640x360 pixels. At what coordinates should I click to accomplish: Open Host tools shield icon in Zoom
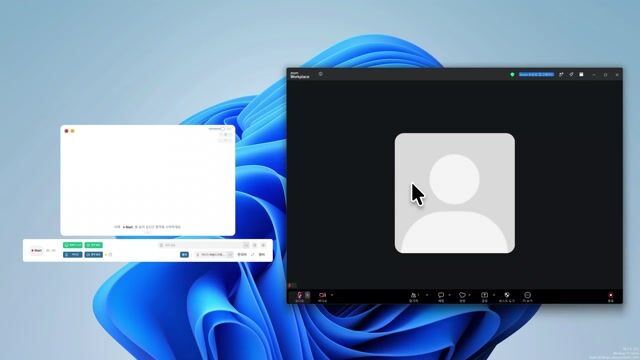point(507,296)
